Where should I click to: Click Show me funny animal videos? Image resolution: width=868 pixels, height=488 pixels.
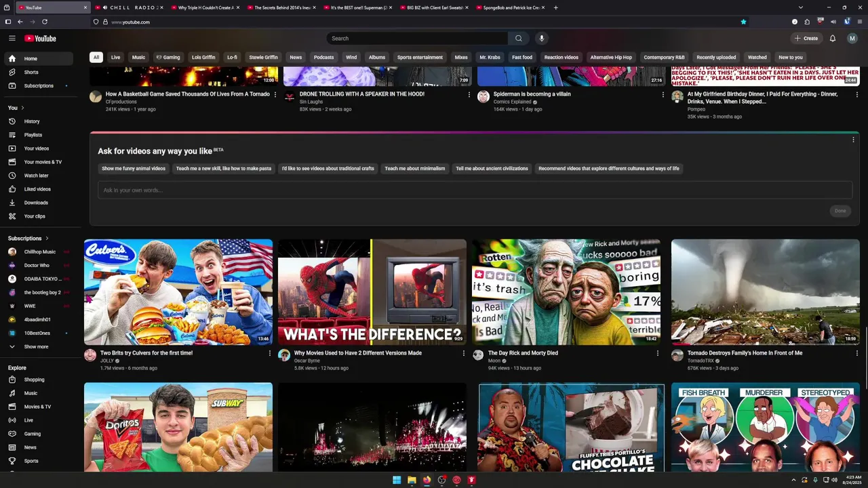pos(134,169)
